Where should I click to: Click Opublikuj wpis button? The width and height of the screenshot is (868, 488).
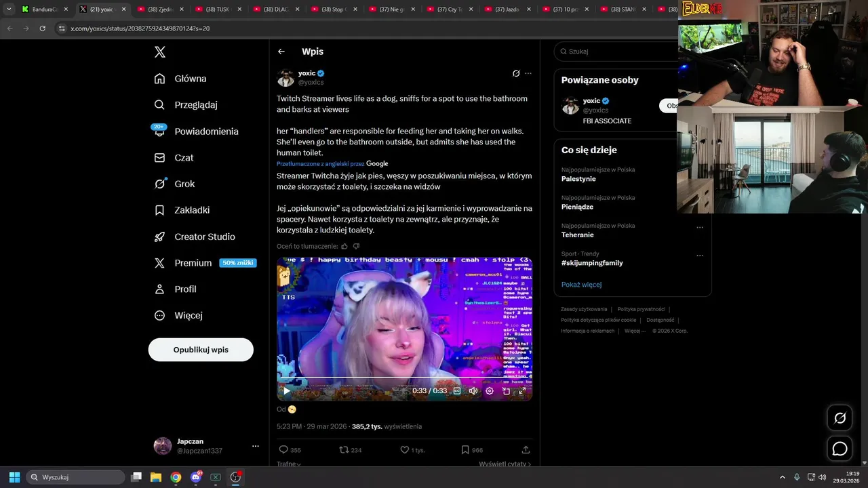[x=201, y=350]
